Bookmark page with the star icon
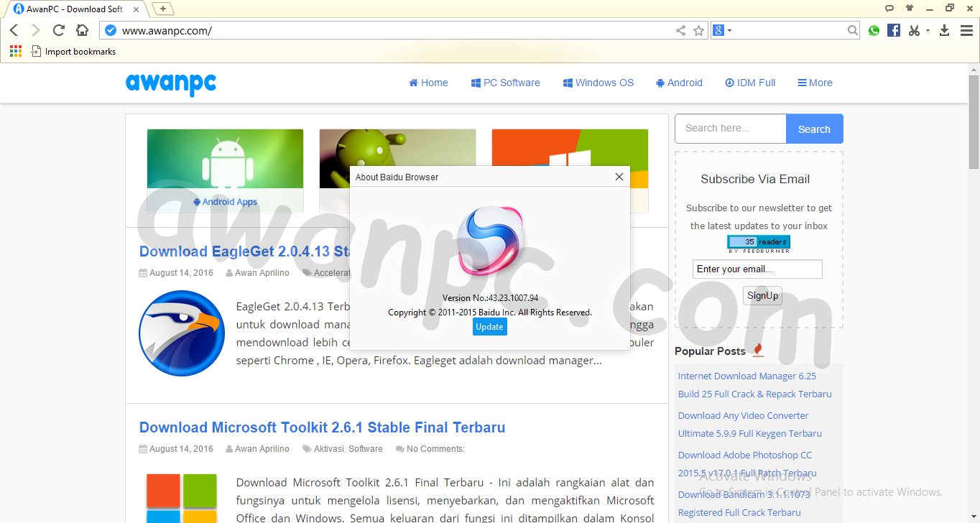This screenshot has height=523, width=980. click(x=698, y=30)
